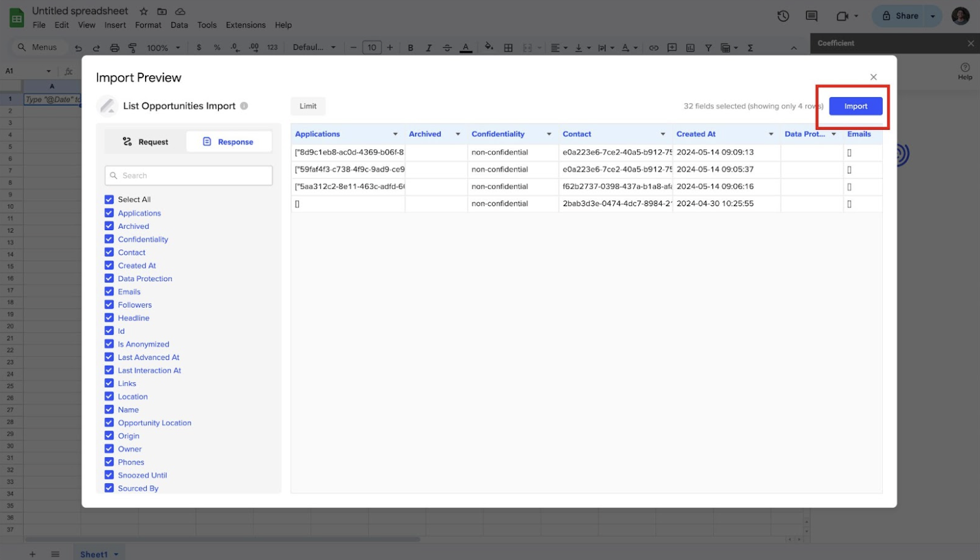Image resolution: width=980 pixels, height=560 pixels.
Task: Add a new sheet plus icon
Action: 32,554
